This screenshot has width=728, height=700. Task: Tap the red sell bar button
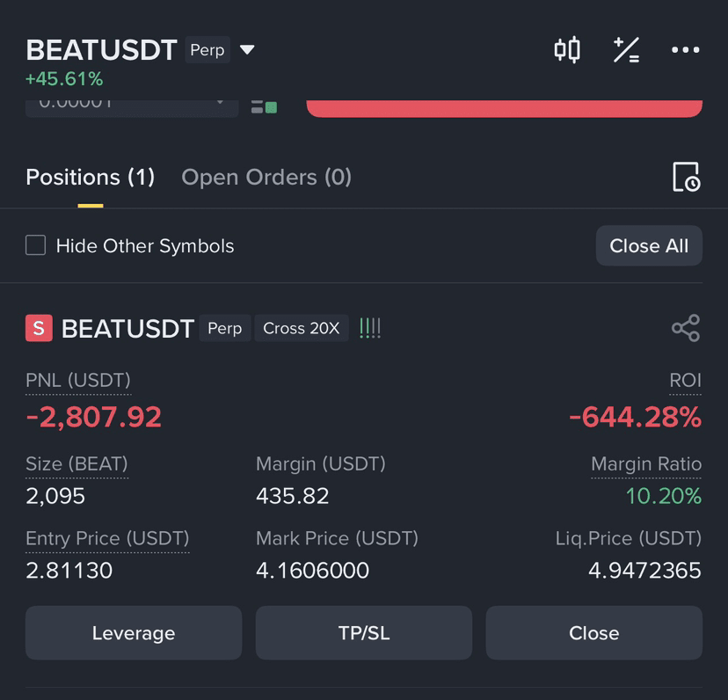point(504,108)
